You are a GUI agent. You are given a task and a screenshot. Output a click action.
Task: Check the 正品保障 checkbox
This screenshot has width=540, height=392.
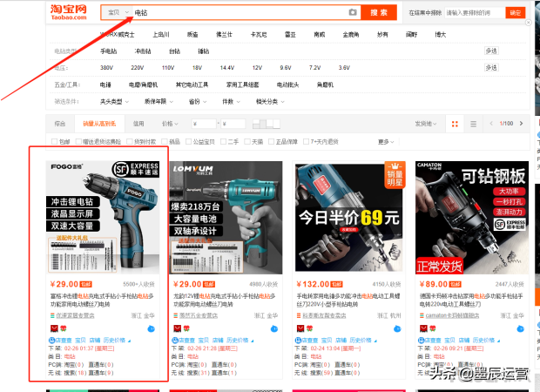(x=272, y=142)
